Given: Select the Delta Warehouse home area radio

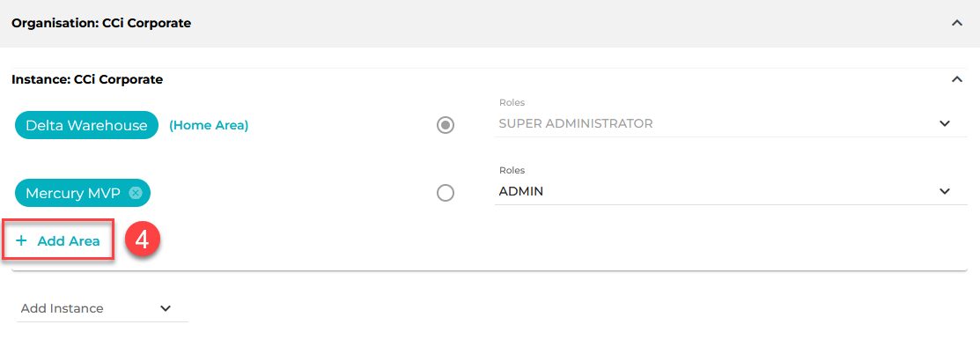Looking at the screenshot, I should [445, 125].
